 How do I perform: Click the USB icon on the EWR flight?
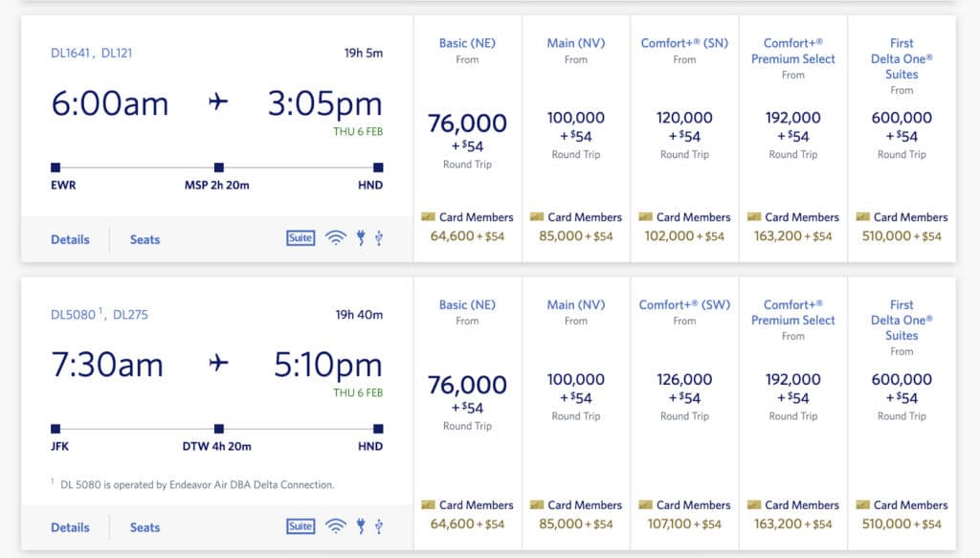click(x=379, y=238)
